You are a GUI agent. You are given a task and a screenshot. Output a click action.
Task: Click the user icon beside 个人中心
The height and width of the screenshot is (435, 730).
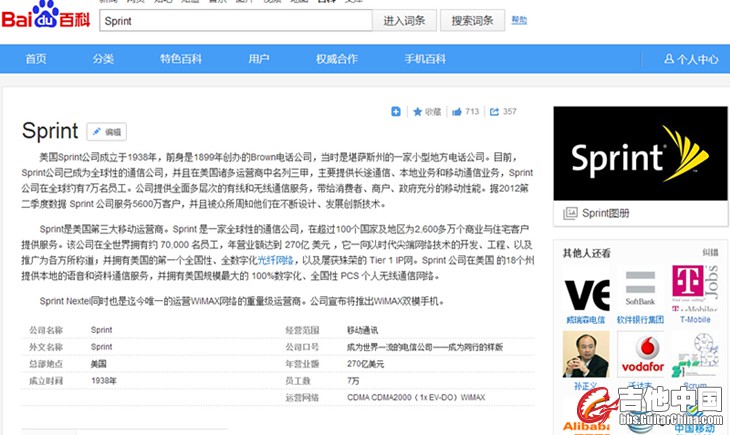click(x=669, y=59)
